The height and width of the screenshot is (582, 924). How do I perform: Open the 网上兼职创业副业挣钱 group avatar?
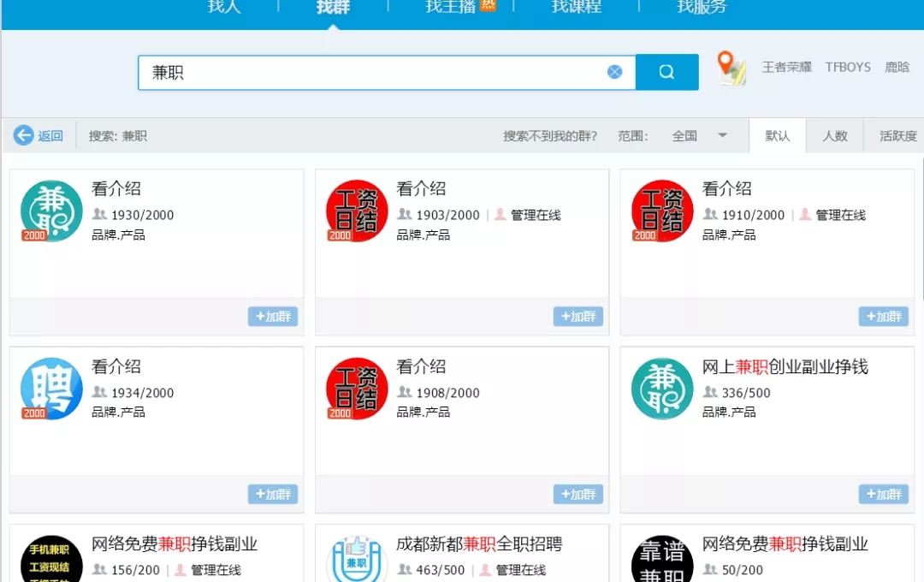(x=662, y=389)
